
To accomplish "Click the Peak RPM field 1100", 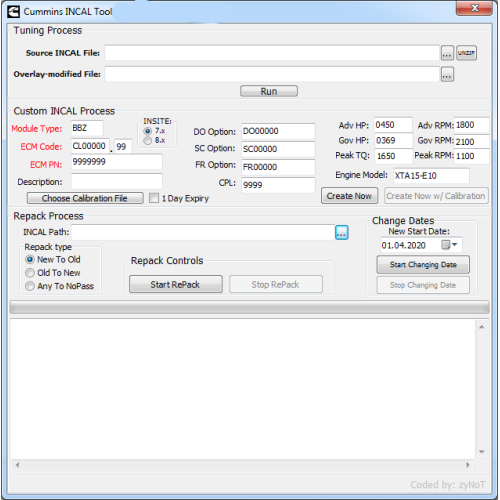I will click(x=472, y=156).
